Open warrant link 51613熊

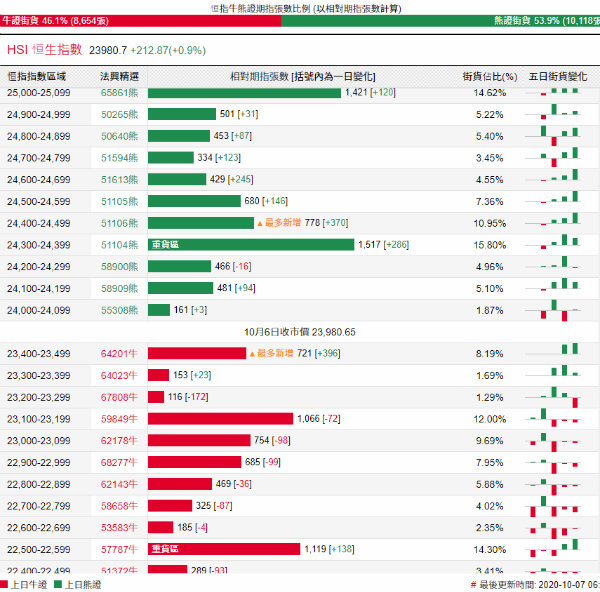(x=119, y=180)
